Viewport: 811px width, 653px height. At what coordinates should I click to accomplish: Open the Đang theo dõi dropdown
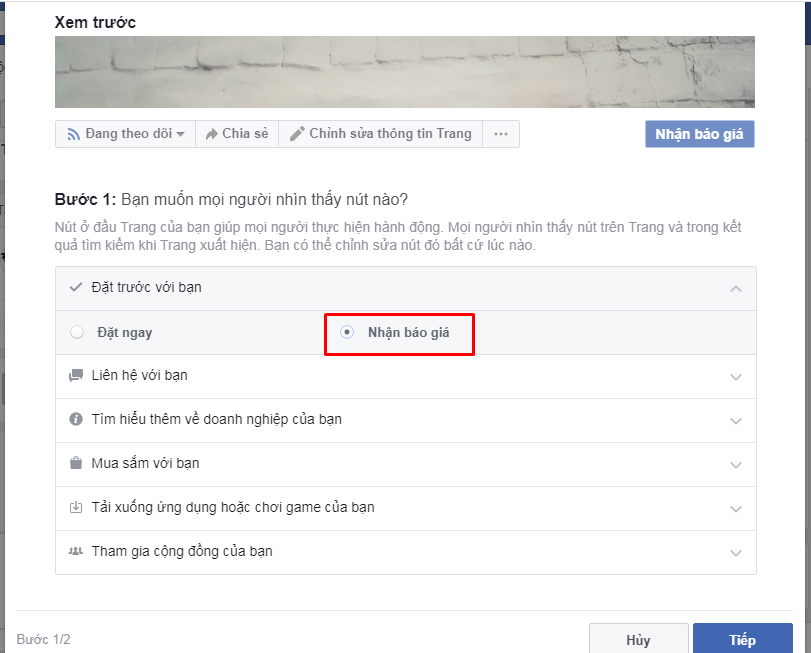(x=126, y=134)
